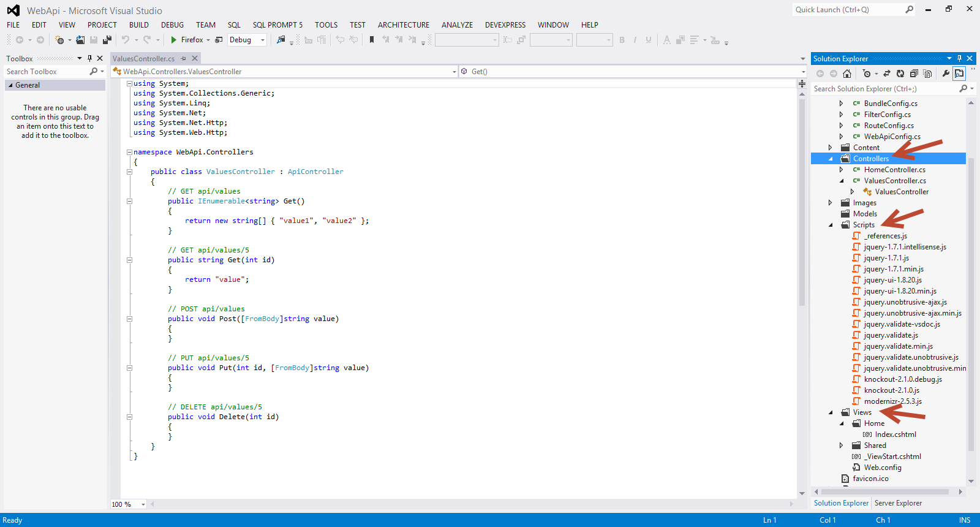The height and width of the screenshot is (527, 980).
Task: Expand the Images folder node
Action: (x=831, y=203)
